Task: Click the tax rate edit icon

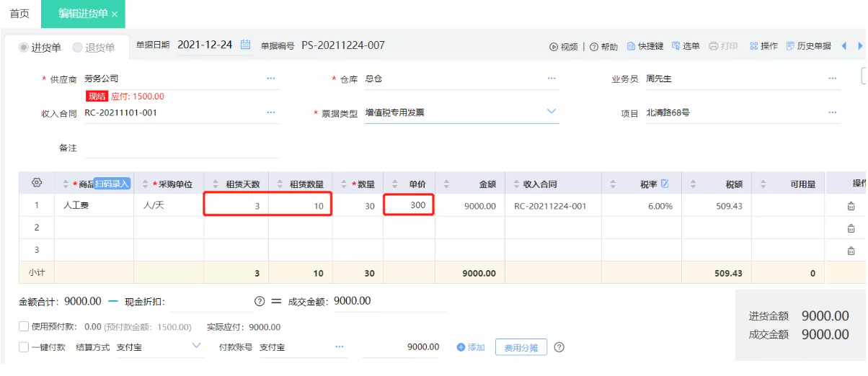Action: coord(665,184)
